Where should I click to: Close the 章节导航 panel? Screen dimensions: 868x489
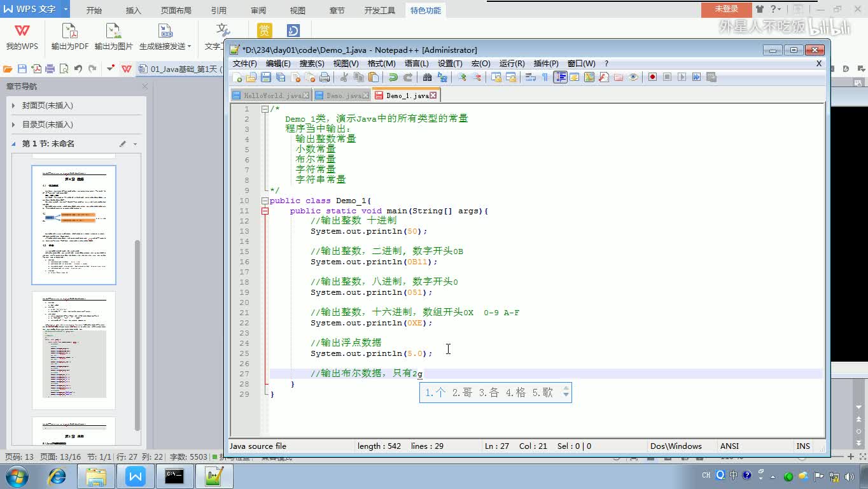click(x=144, y=86)
